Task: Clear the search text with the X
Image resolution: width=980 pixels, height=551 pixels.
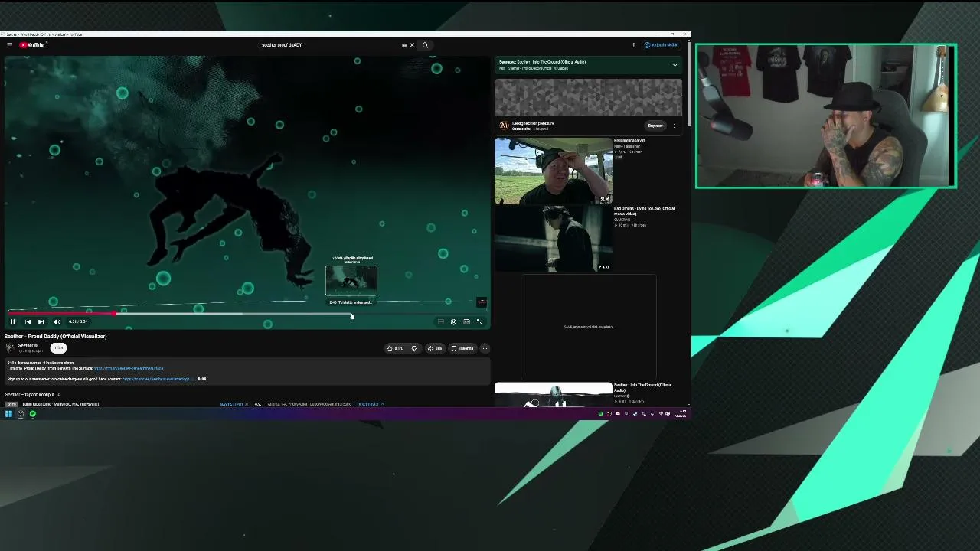Action: tap(412, 45)
